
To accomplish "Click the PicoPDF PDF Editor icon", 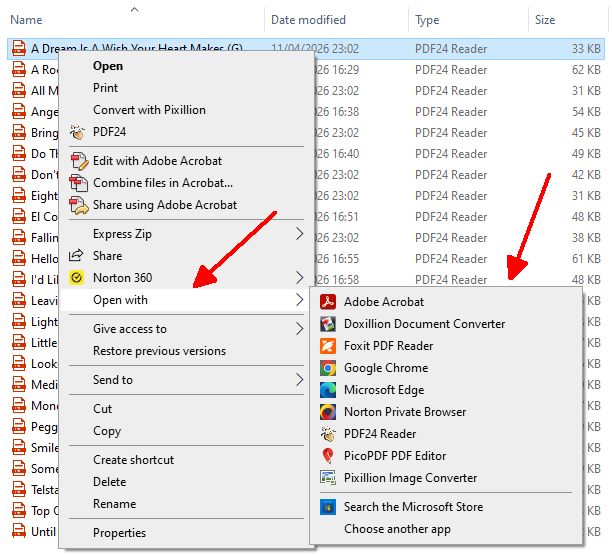I will click(x=327, y=456).
